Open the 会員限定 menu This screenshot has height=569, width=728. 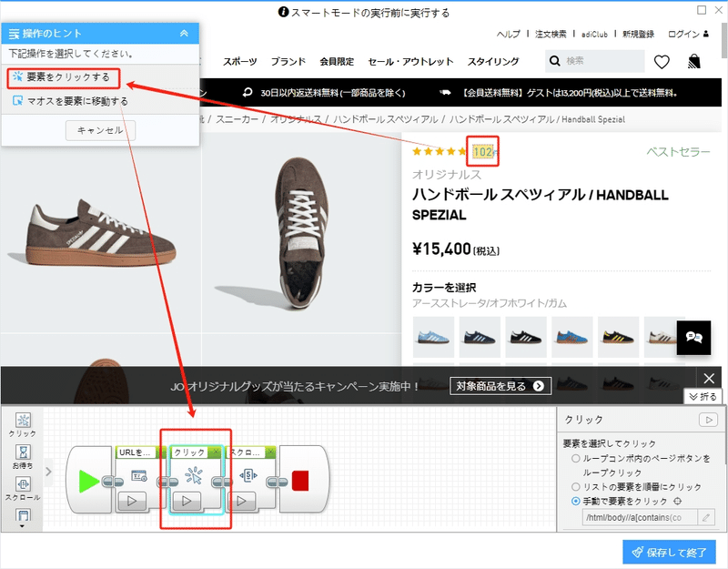click(337, 61)
